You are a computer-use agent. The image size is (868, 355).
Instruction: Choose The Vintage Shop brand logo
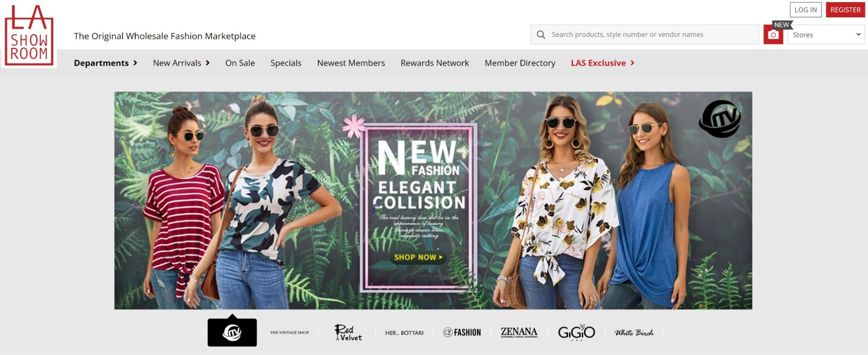[x=290, y=333]
